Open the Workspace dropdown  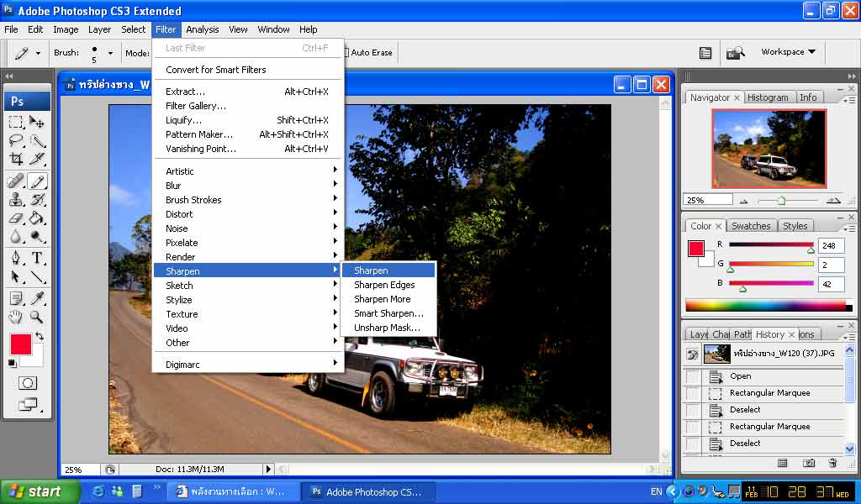[x=788, y=52]
